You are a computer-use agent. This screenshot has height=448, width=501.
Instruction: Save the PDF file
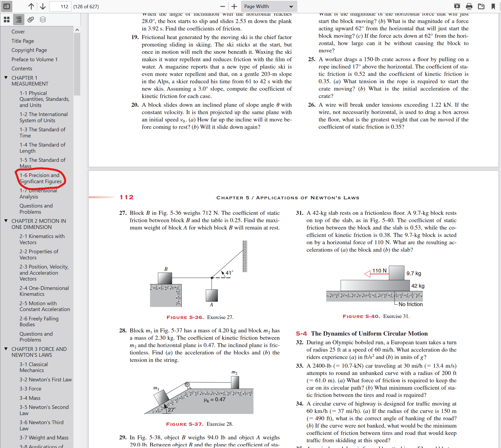coord(481,6)
